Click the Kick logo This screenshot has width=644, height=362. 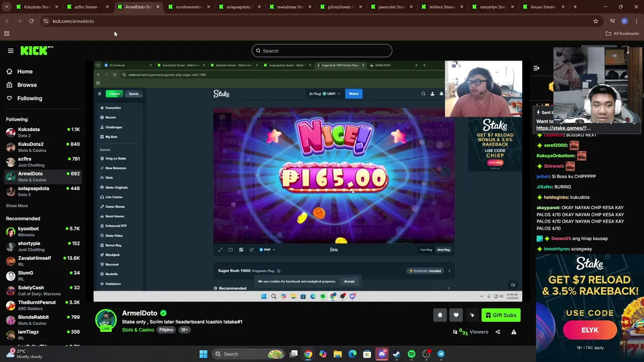tap(37, 50)
